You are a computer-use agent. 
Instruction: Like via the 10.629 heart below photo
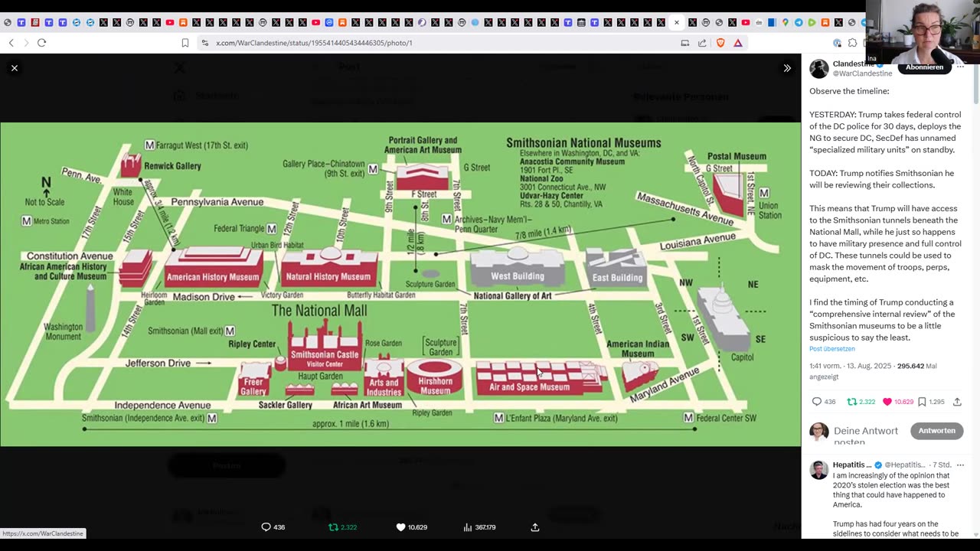(412, 527)
